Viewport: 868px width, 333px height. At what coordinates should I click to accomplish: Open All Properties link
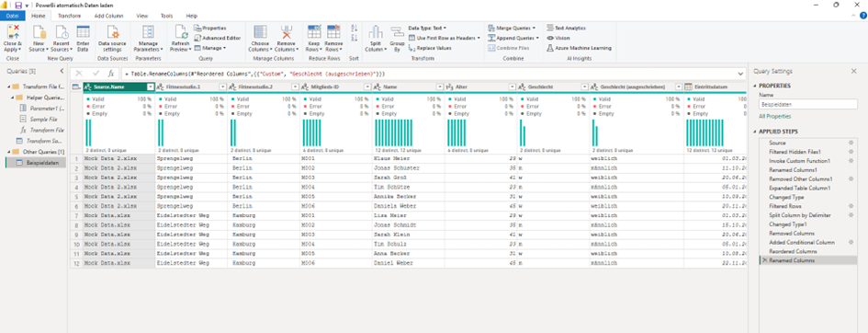click(775, 116)
